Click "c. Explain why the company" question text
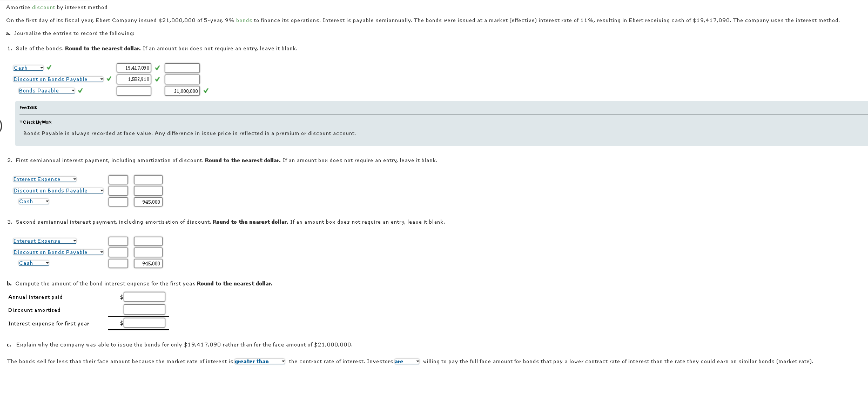 click(180, 344)
